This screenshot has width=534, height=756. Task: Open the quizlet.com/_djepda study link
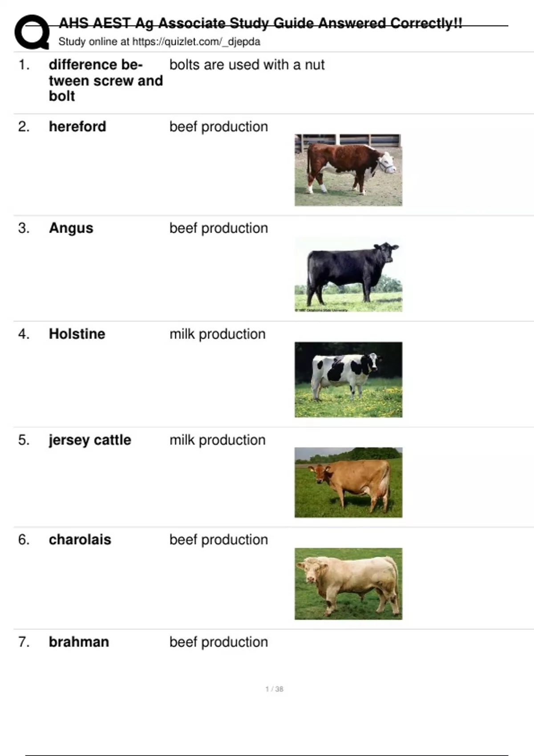[x=196, y=42]
